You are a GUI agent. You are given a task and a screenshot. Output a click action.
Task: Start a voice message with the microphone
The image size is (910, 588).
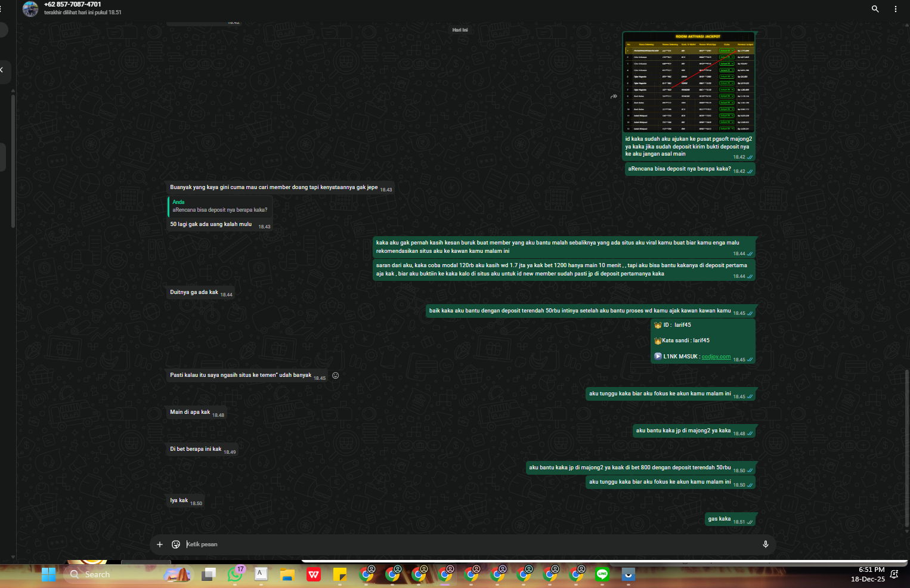(766, 544)
